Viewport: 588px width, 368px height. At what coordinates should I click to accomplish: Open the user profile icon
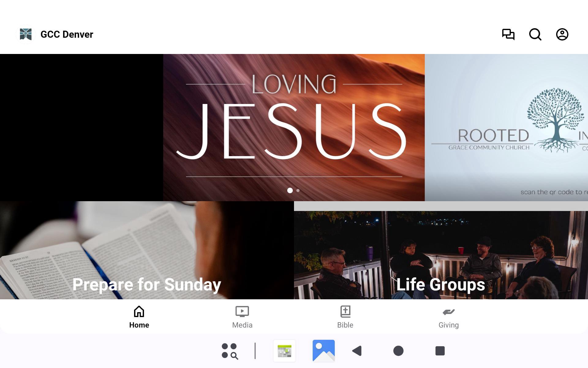coord(562,34)
